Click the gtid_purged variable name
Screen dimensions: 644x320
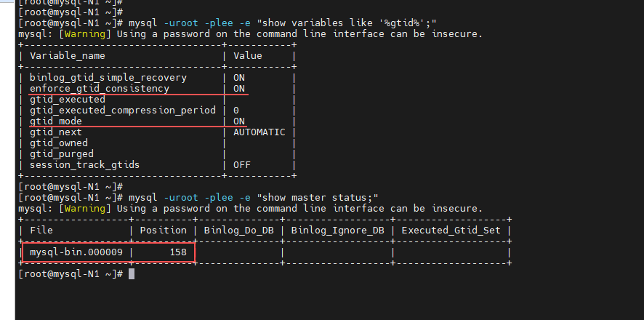[62, 154]
